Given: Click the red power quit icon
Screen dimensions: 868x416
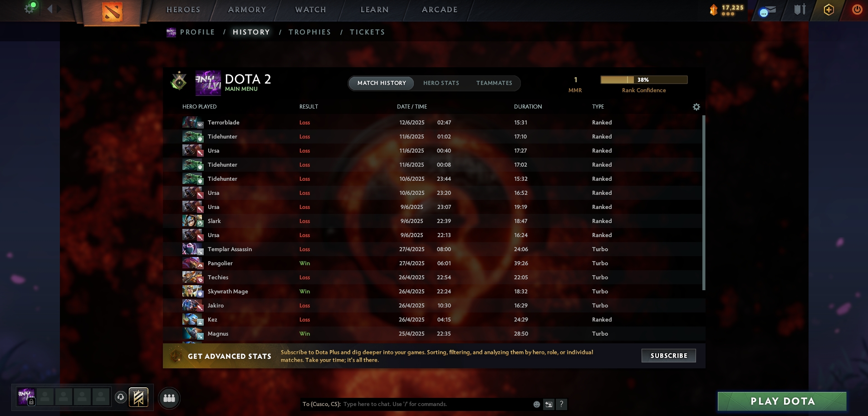Looking at the screenshot, I should (857, 10).
